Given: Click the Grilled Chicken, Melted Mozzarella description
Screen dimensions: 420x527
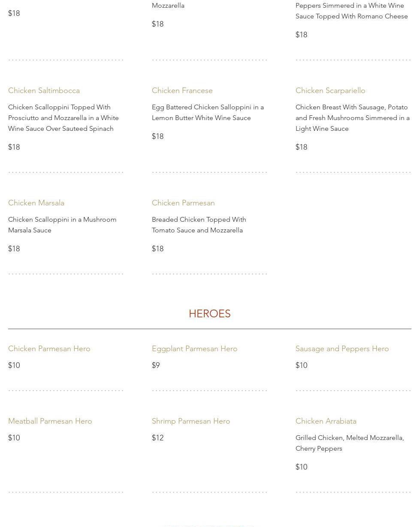Looking at the screenshot, I should (x=349, y=443).
